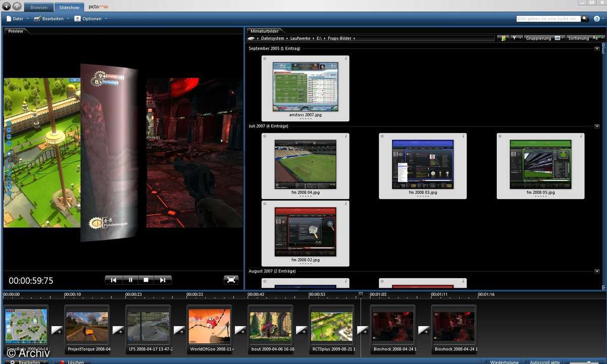Image resolution: width=607 pixels, height=364 pixels.
Task: Switch to the Browsen tab
Action: 39,8
